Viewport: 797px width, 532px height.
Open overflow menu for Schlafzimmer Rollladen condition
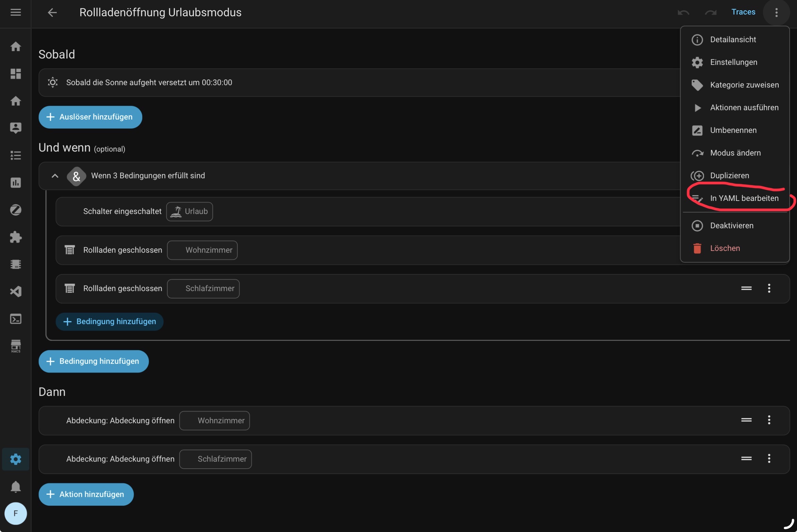769,288
